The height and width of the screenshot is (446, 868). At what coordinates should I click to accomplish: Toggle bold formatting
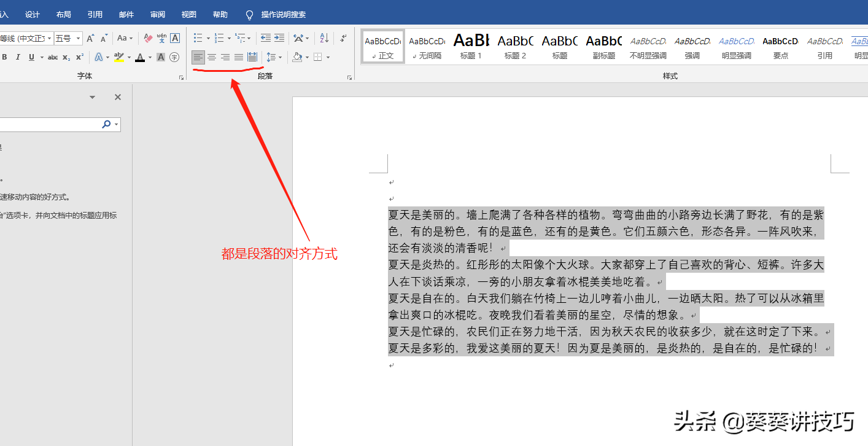pos(5,57)
